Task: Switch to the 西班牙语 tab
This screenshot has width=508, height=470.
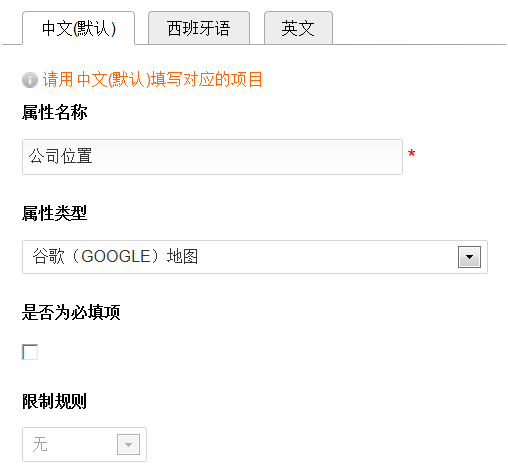Action: 199,28
